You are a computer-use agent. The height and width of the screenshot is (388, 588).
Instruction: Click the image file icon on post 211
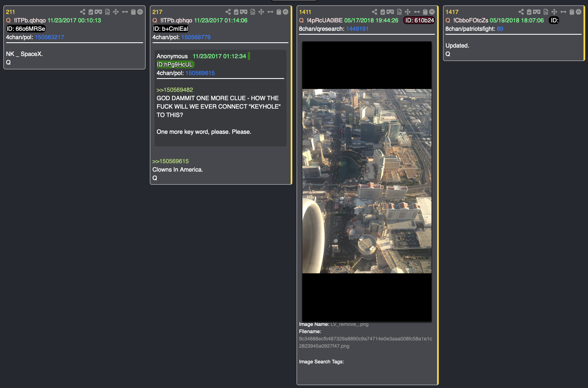click(x=107, y=12)
